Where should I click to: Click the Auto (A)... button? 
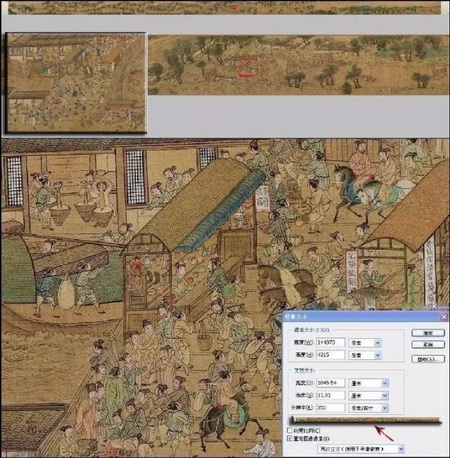click(x=428, y=359)
